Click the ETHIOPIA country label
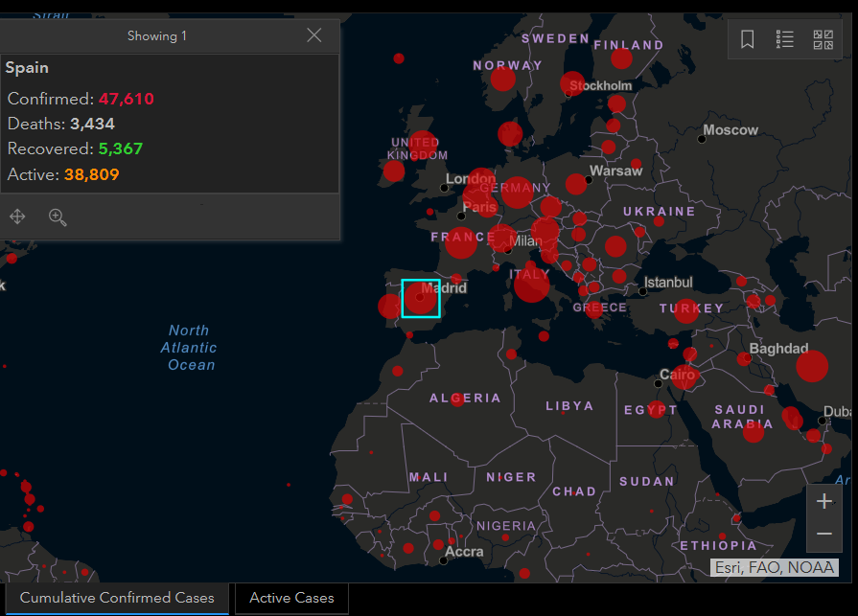Image resolution: width=858 pixels, height=616 pixels. click(718, 545)
